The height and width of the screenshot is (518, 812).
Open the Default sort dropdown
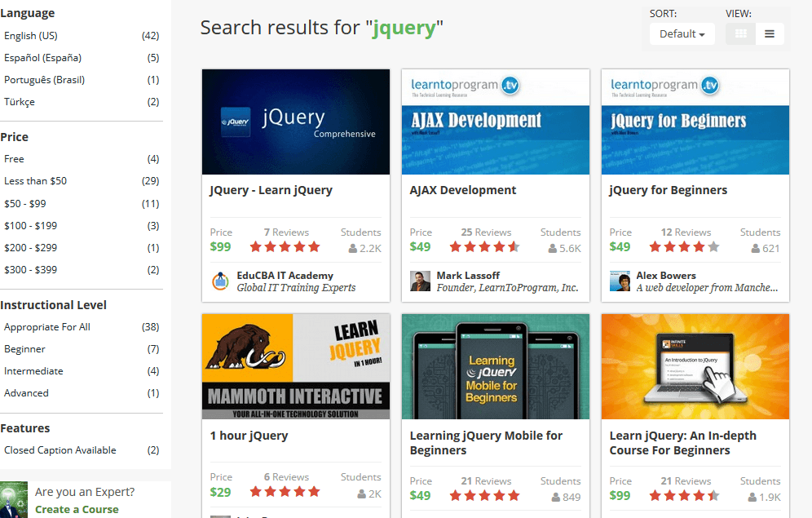click(682, 33)
